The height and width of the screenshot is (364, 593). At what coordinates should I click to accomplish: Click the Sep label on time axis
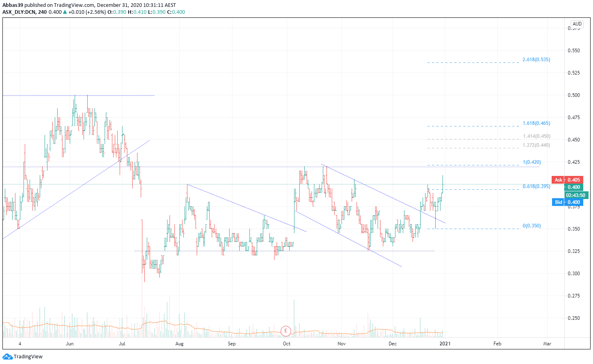click(232, 344)
